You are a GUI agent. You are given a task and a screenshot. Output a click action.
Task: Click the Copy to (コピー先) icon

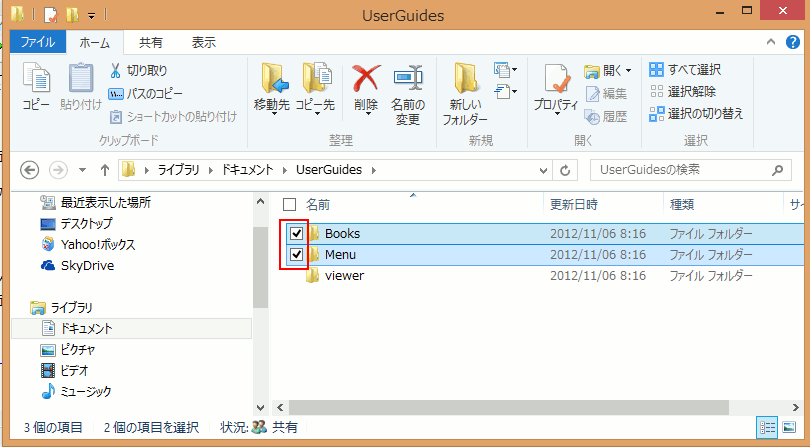pyautogui.click(x=316, y=79)
